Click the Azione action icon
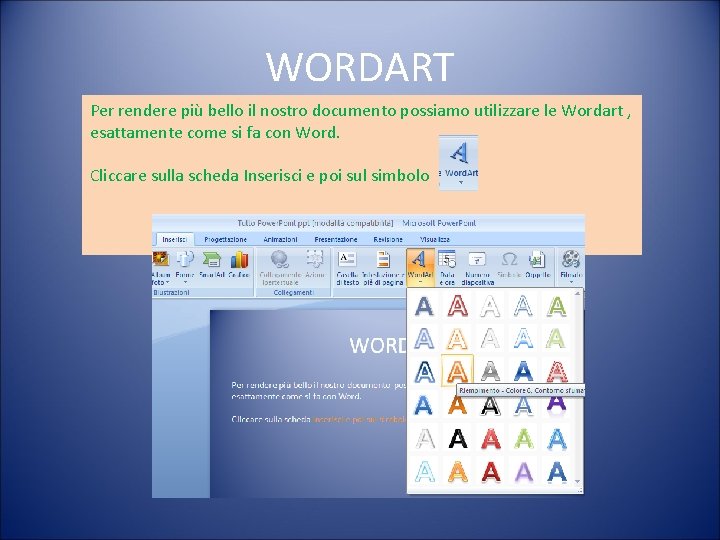 point(315,265)
